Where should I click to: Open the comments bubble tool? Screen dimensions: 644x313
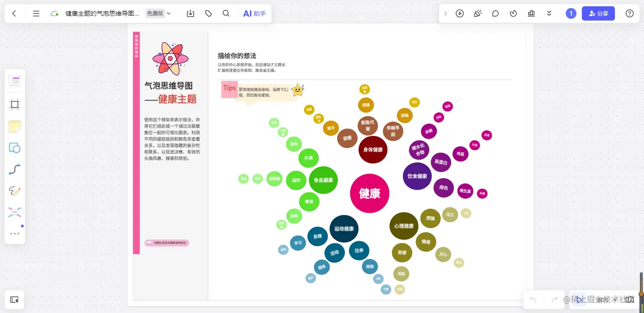(x=496, y=13)
